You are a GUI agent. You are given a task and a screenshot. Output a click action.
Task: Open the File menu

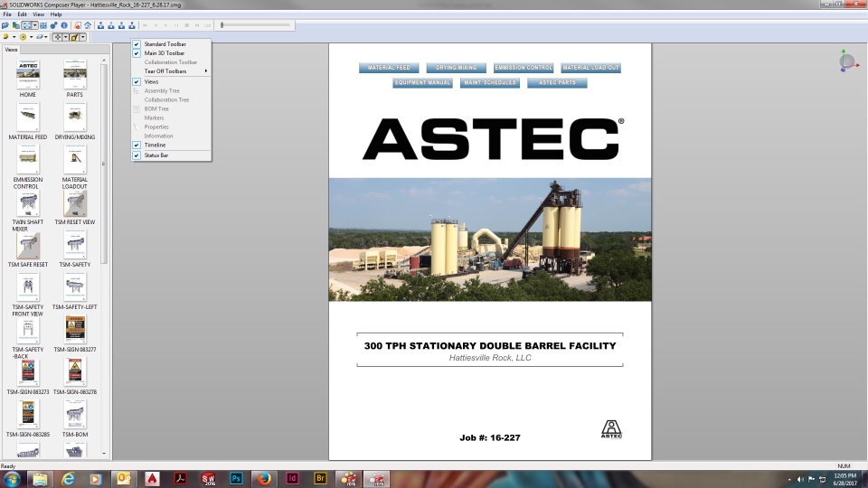7,14
